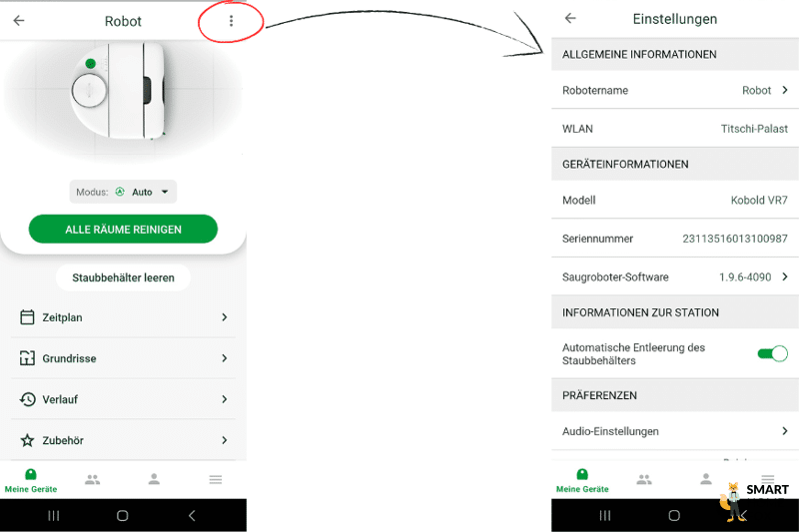Open the group contacts tab in left app
Screen dimensions: 799x532
coord(92,479)
